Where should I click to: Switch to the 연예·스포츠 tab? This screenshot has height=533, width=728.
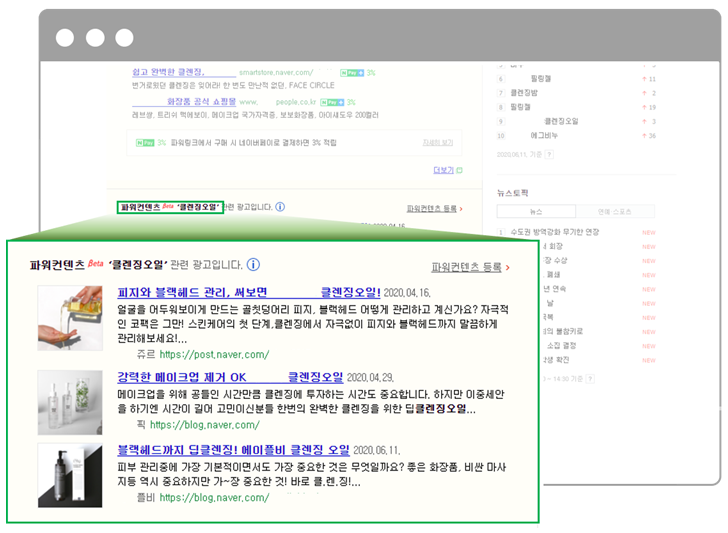click(x=615, y=211)
